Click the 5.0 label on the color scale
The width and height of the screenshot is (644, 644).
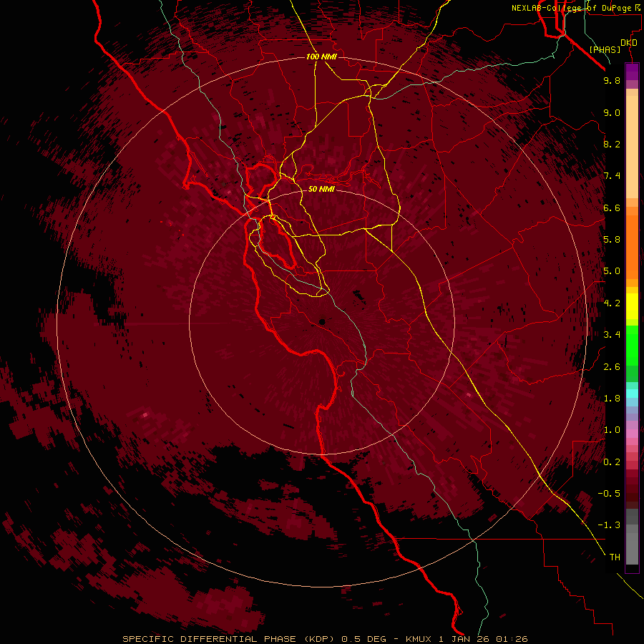612,271
